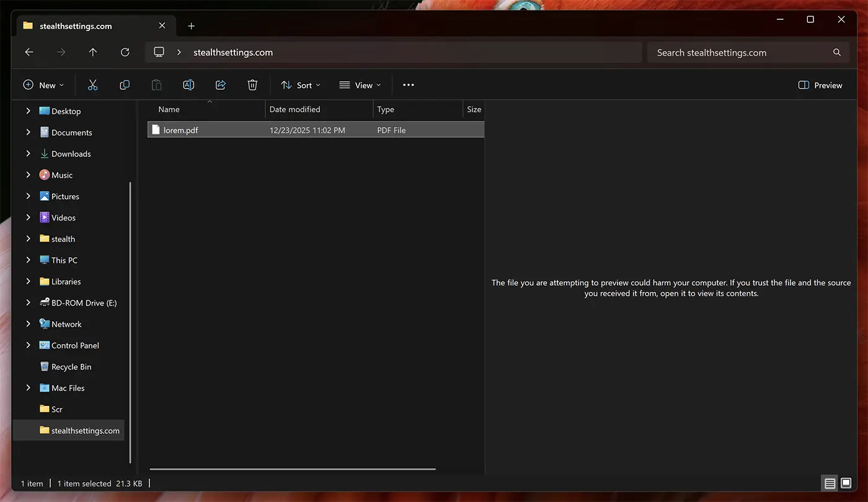Switch to large thumbnails view in status bar
This screenshot has height=502, width=868.
(x=846, y=483)
